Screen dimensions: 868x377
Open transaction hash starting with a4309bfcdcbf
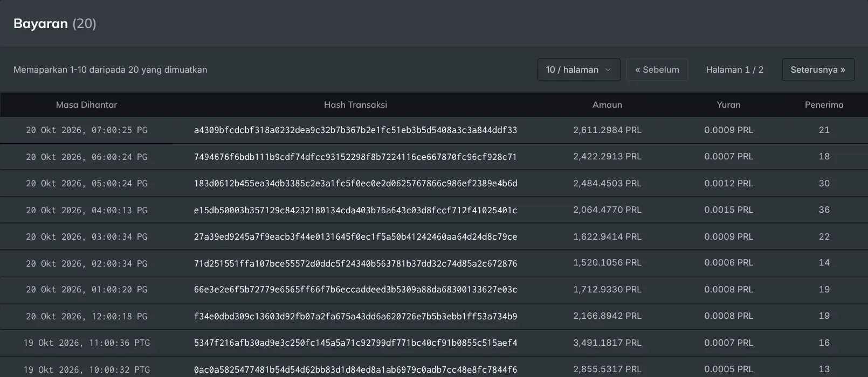pyautogui.click(x=355, y=130)
